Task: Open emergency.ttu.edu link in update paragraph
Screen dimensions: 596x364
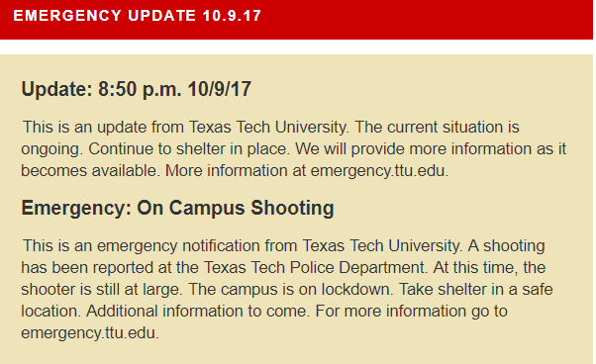Action: (379, 171)
